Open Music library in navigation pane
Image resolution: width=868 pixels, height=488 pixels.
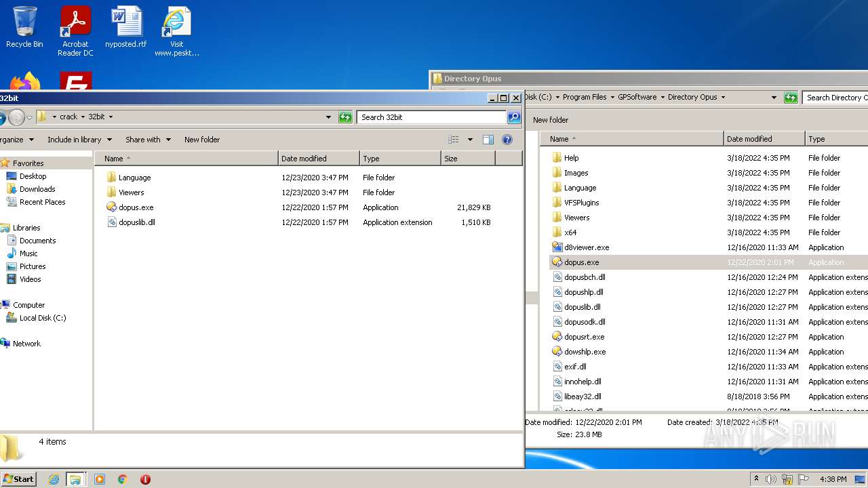point(28,253)
